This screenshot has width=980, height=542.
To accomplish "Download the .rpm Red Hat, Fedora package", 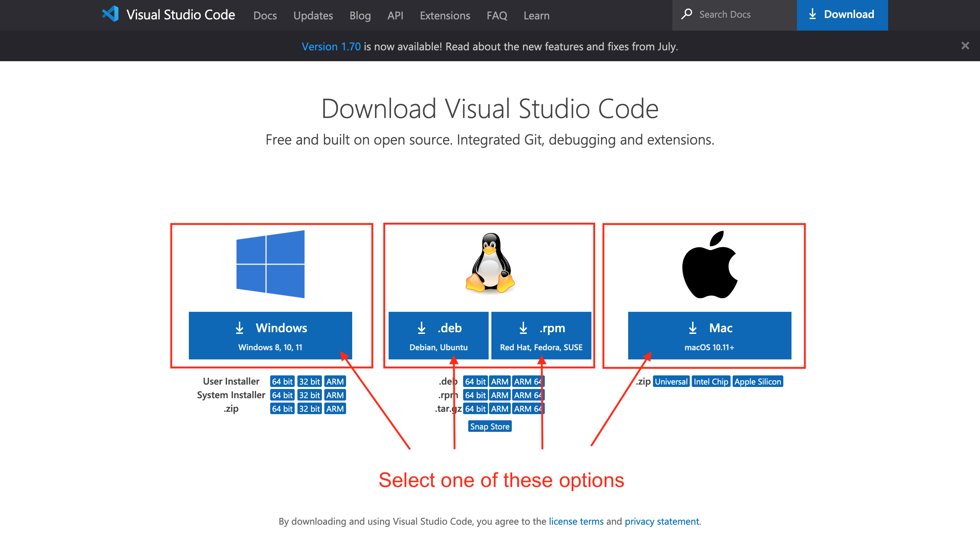I will (x=541, y=335).
